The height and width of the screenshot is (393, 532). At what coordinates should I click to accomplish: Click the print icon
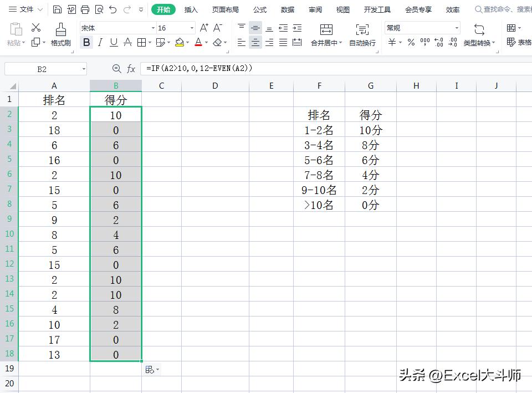[x=85, y=9]
